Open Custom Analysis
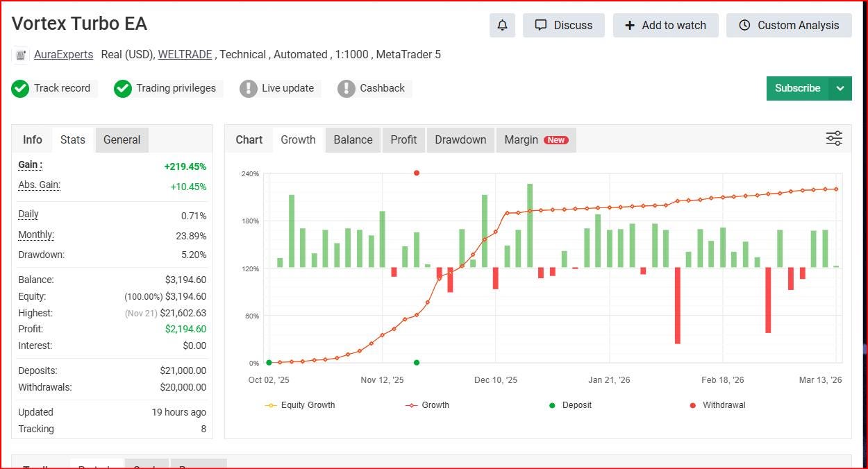Image resolution: width=868 pixels, height=469 pixels. [x=789, y=25]
